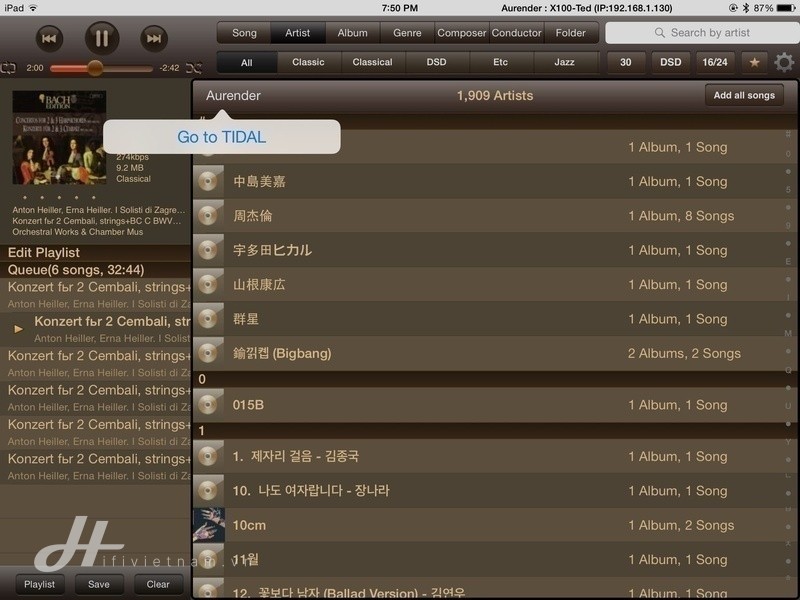Select the Etc genre filter
Image resolution: width=800 pixels, height=600 pixels.
[501, 62]
